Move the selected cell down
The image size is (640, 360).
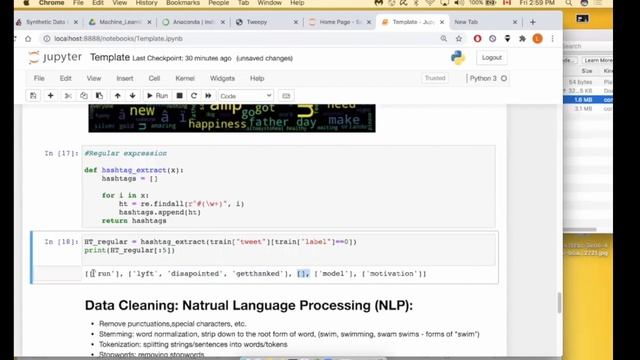tap(132, 96)
